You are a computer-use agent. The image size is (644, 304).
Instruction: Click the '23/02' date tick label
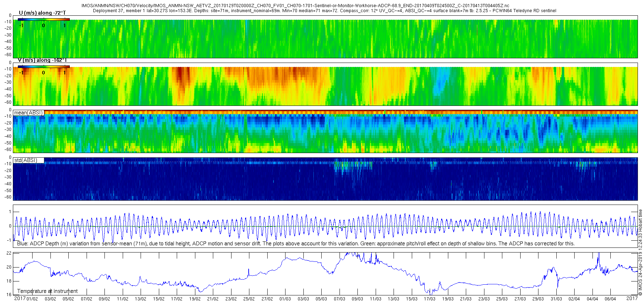[231, 299]
